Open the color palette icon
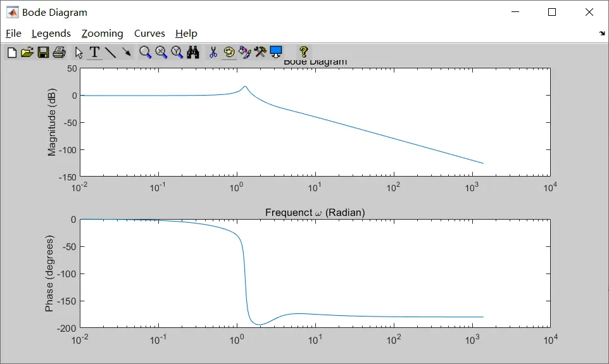 [229, 53]
